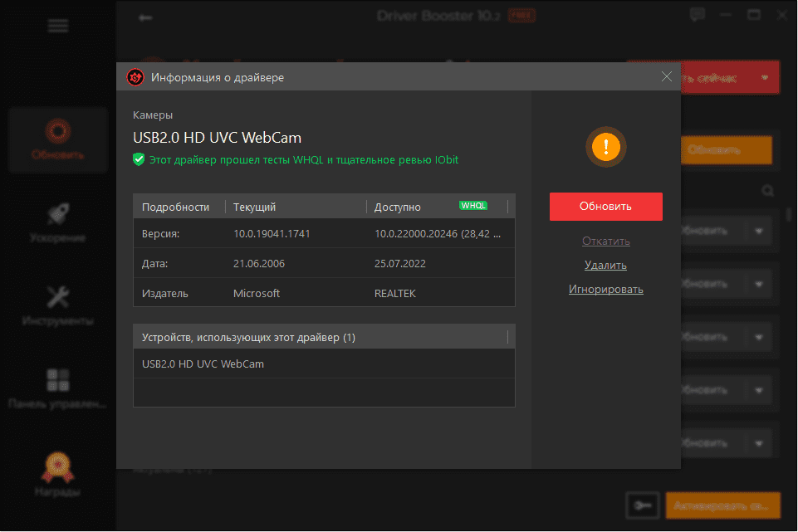798x532 pixels.
Task: Click the Игнорировать link
Action: (x=605, y=290)
